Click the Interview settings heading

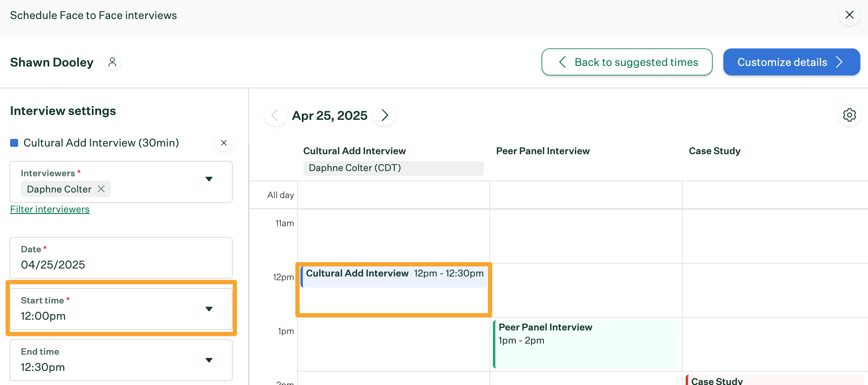(63, 111)
